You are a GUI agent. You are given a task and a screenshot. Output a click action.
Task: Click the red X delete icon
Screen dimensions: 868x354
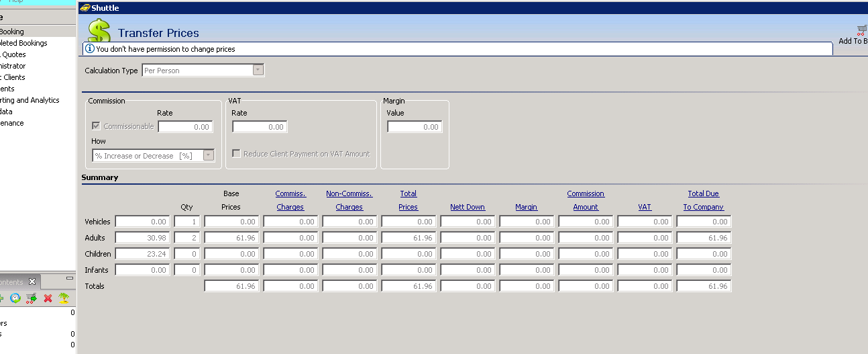[x=48, y=298]
